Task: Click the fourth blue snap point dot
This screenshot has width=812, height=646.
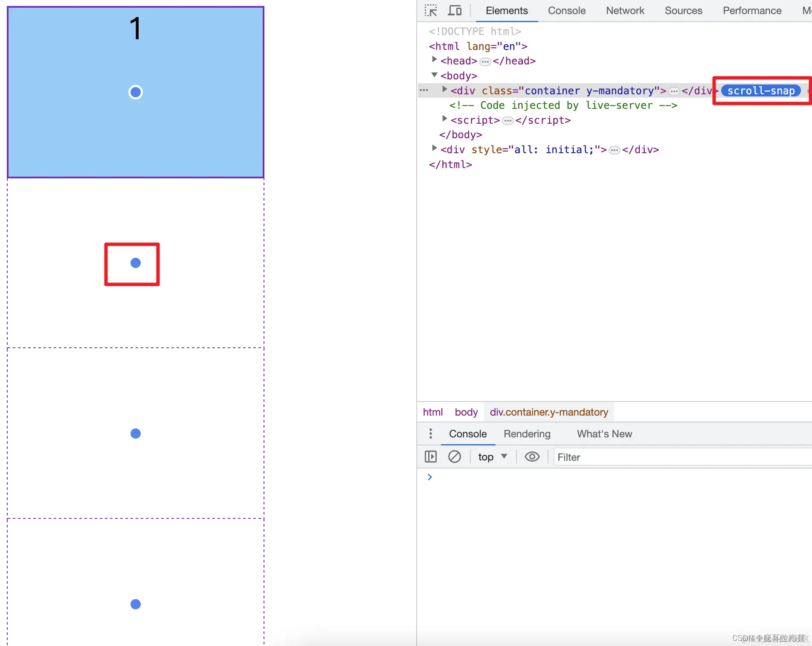Action: [136, 604]
